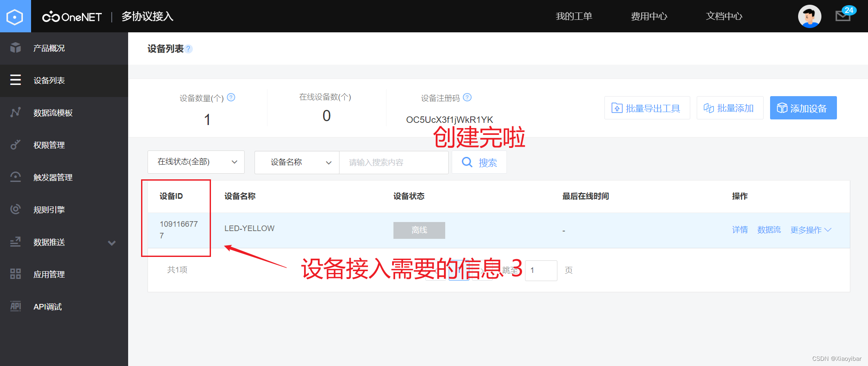
Task: Click 批量导出工具 button
Action: [647, 108]
